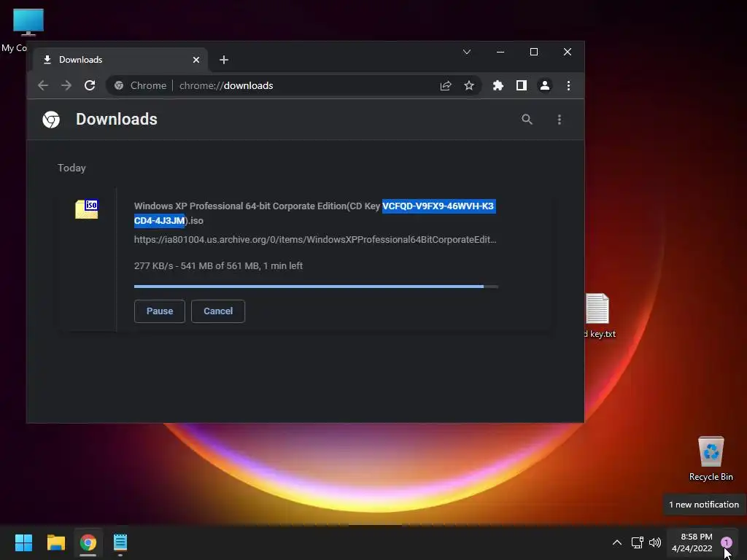Image resolution: width=747 pixels, height=560 pixels.
Task: Open the Windows Start menu
Action: pyautogui.click(x=23, y=542)
